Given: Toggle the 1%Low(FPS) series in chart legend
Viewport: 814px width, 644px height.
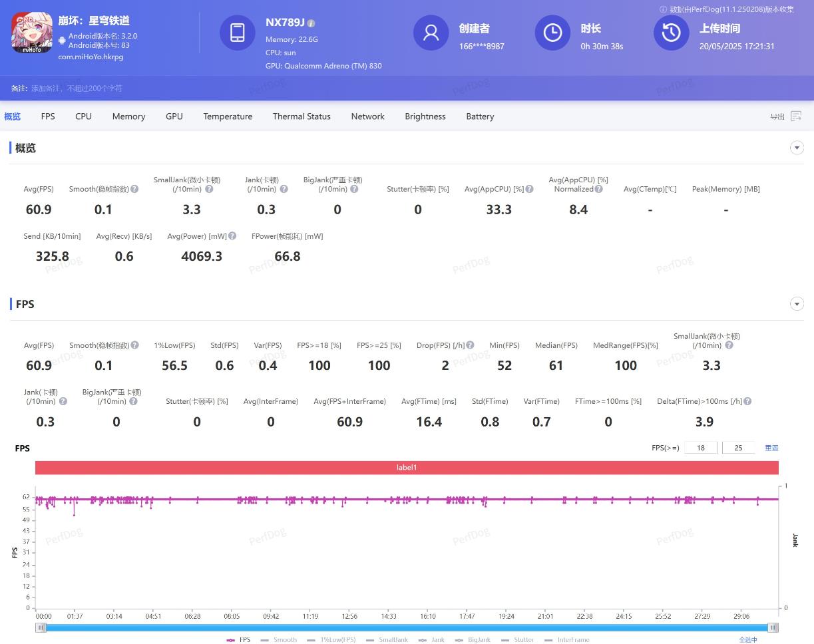Looking at the screenshot, I should [331, 640].
